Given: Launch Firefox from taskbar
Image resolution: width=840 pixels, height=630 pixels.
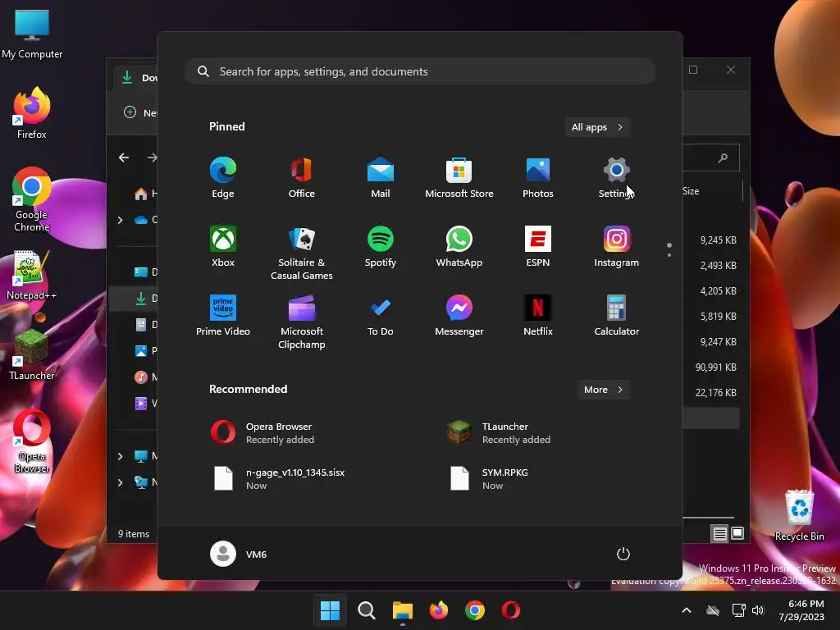Looking at the screenshot, I should (439, 610).
